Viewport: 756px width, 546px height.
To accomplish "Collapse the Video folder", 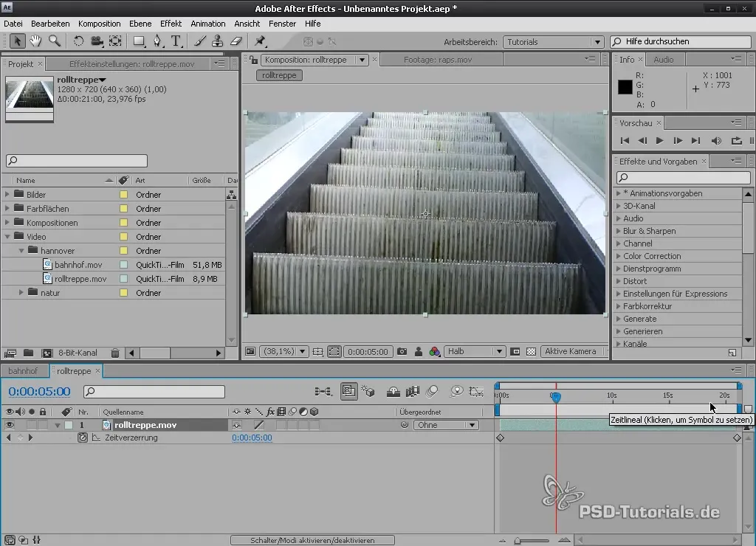I will click(7, 237).
